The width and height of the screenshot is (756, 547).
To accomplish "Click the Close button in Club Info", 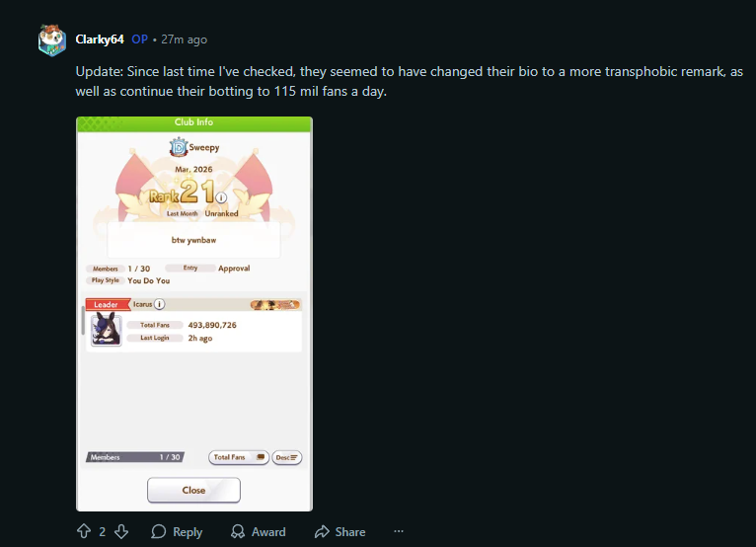I will [x=193, y=490].
